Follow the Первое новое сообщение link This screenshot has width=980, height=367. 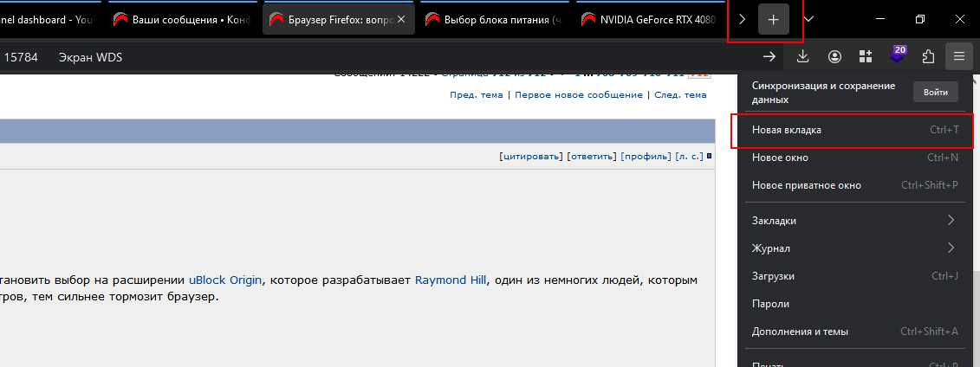(x=579, y=95)
